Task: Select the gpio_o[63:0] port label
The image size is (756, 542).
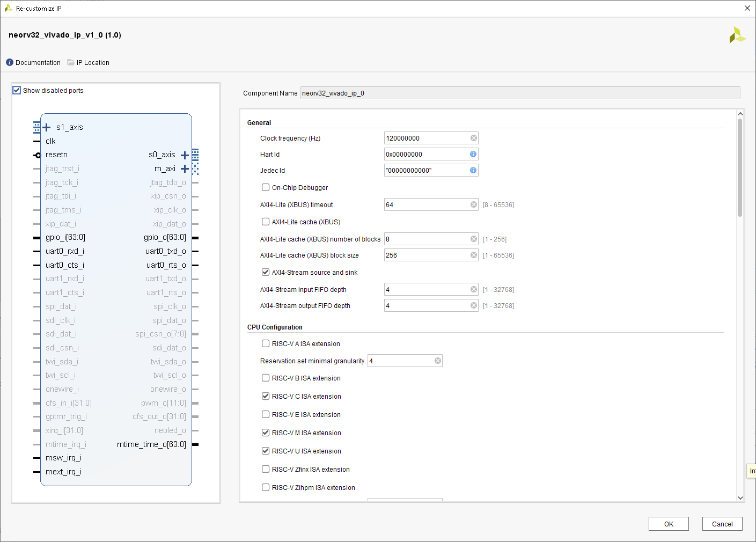Action: point(165,237)
